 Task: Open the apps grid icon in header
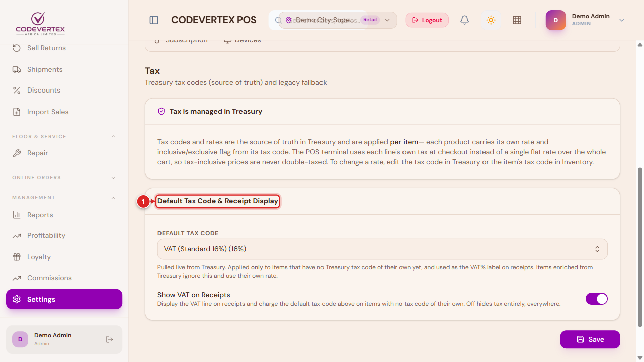coord(517,20)
